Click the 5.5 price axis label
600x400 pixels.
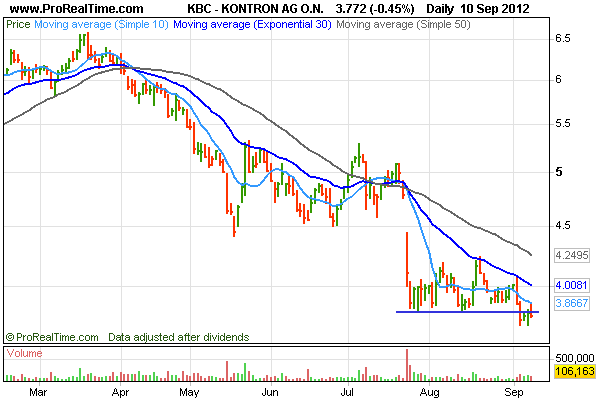pyautogui.click(x=562, y=124)
